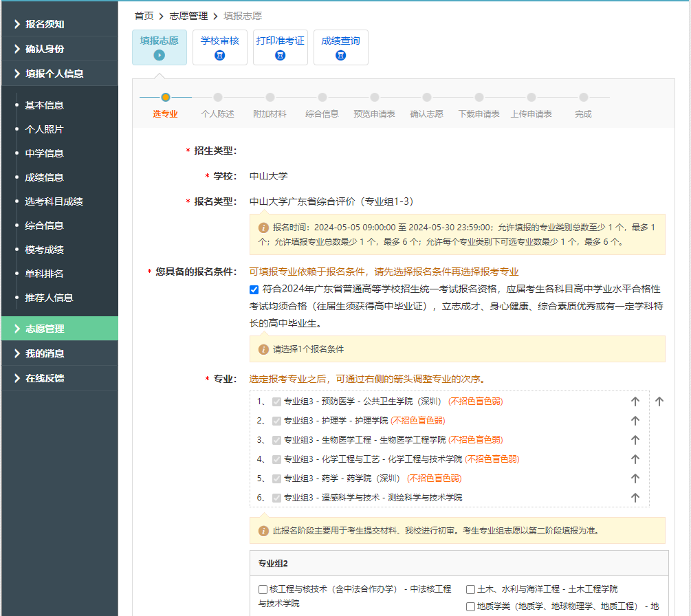The height and width of the screenshot is (616, 691).
Task: Open 模考成绩 in the sidebar
Action: point(44,250)
